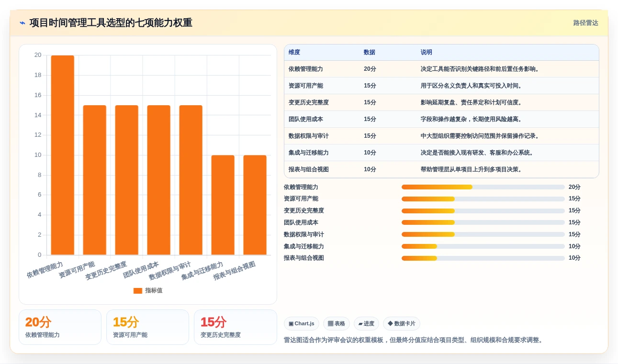Screen dimensions: 618x364
Task: Click the footer note starting 雷达图适合作为评审会议
Action: tap(414, 340)
